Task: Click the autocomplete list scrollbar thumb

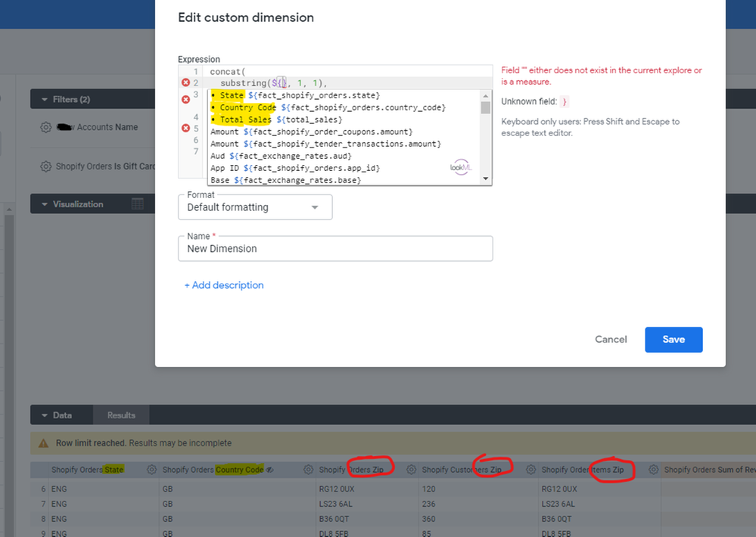Action: [x=486, y=107]
